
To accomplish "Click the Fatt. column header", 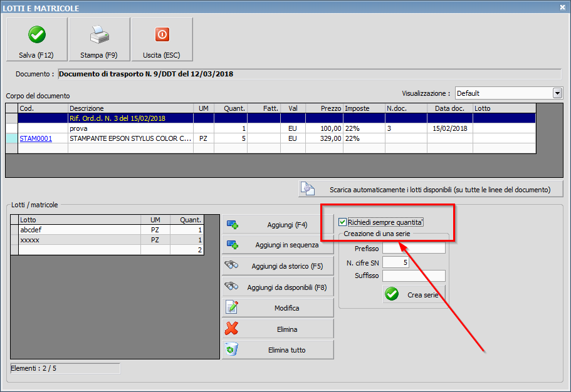I will click(264, 108).
